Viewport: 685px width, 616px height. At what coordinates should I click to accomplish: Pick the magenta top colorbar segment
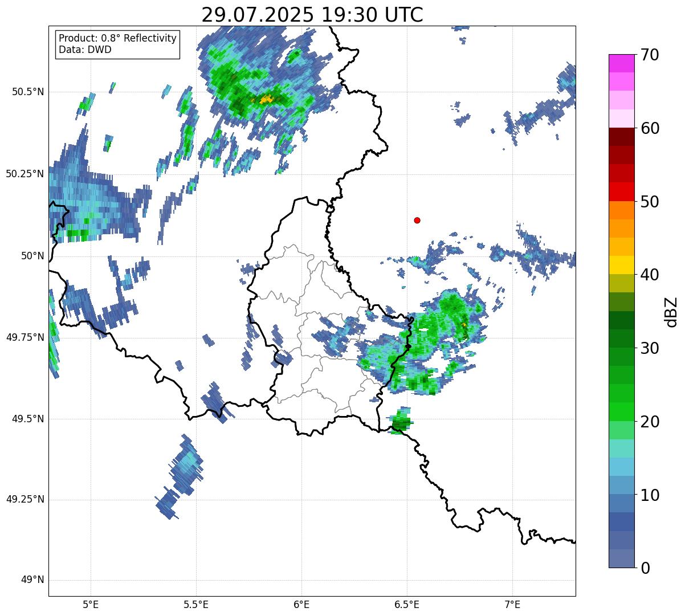click(621, 63)
